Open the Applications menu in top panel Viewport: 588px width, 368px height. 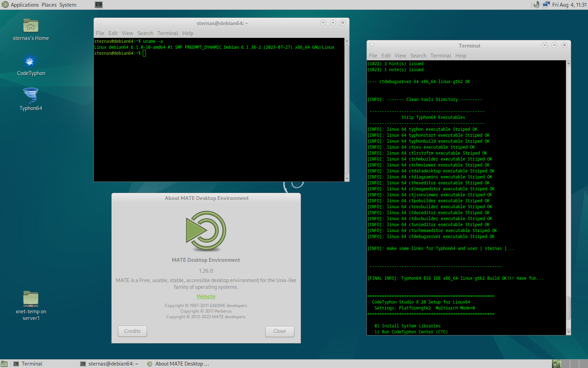(20, 5)
